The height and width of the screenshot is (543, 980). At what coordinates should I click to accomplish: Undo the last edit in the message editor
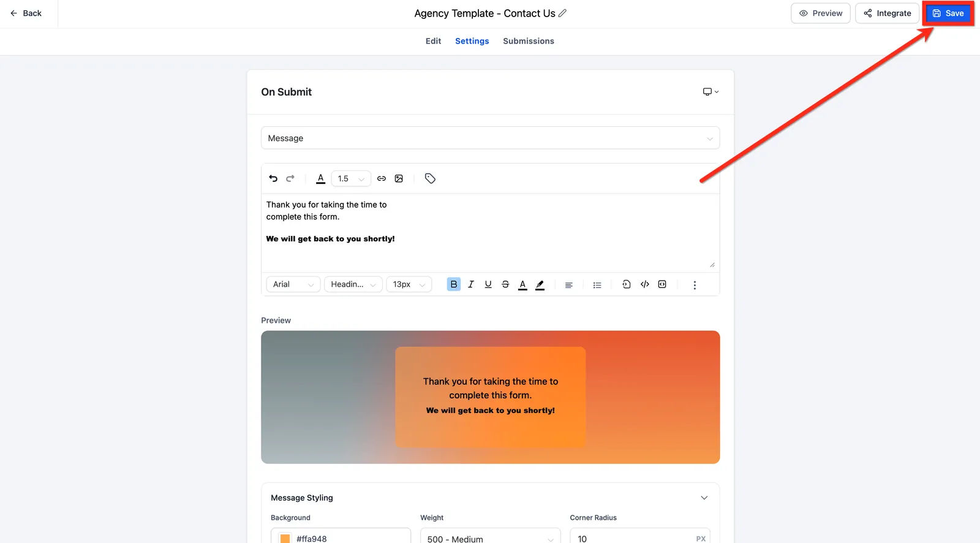273,178
